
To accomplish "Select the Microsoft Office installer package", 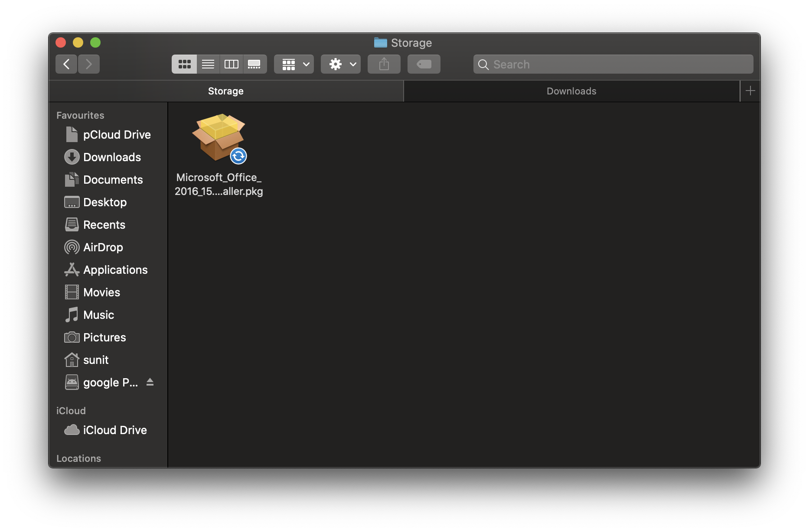I will coord(219,138).
